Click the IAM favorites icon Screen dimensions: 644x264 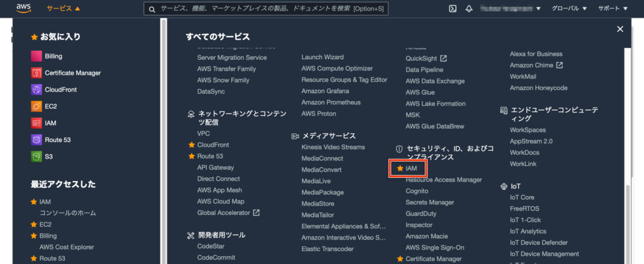point(36,123)
